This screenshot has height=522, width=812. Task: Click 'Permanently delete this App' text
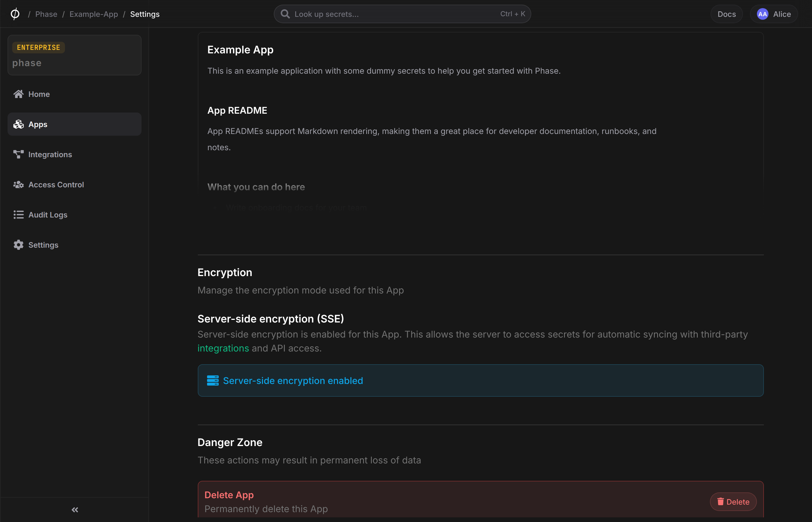(266, 509)
